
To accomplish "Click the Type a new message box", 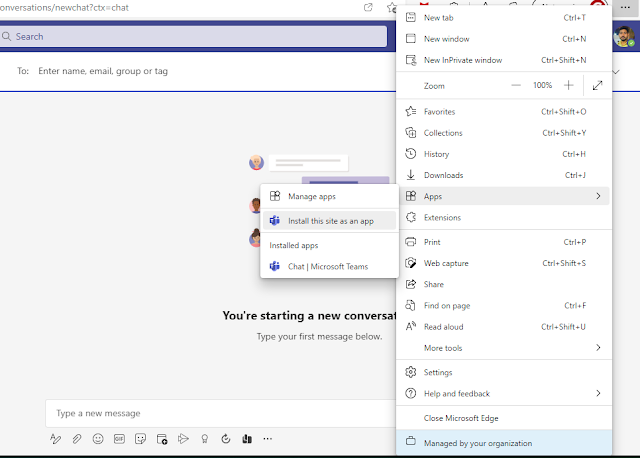I will (x=220, y=413).
